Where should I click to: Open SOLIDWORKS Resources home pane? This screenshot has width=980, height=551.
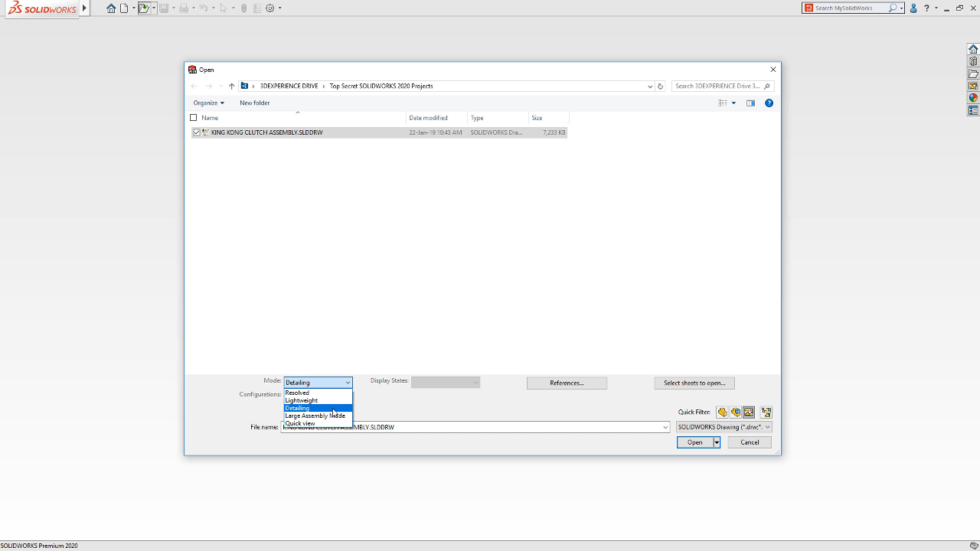(x=972, y=48)
